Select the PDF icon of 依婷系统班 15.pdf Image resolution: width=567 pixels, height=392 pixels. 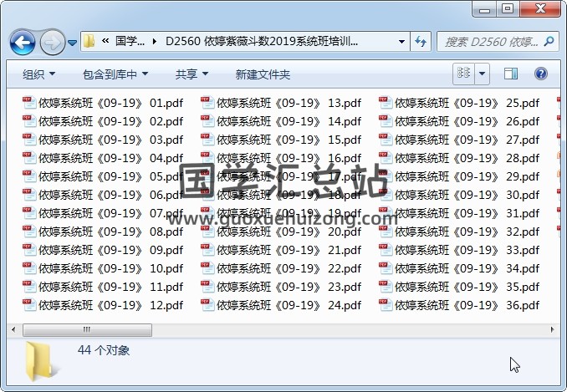207,140
